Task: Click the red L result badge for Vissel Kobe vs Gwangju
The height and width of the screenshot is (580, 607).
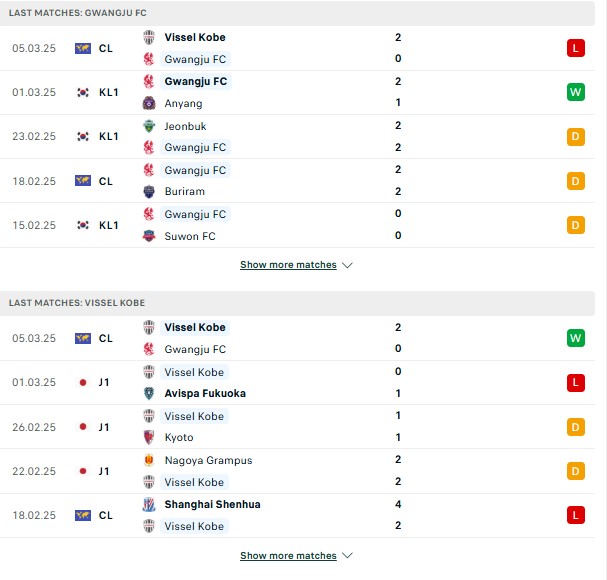Action: pos(575,48)
